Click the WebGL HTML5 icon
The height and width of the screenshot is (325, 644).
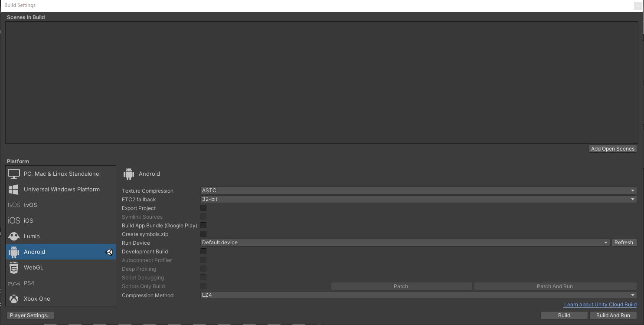coord(14,268)
